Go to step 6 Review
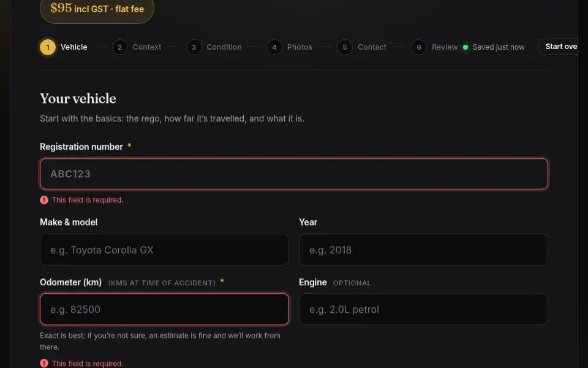 click(435, 47)
